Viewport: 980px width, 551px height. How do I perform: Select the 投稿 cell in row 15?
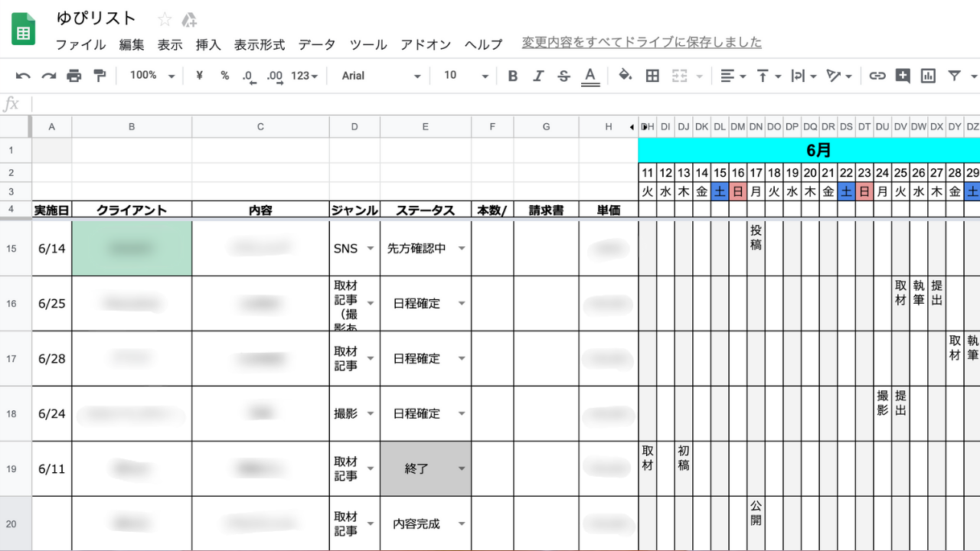pyautogui.click(x=756, y=249)
